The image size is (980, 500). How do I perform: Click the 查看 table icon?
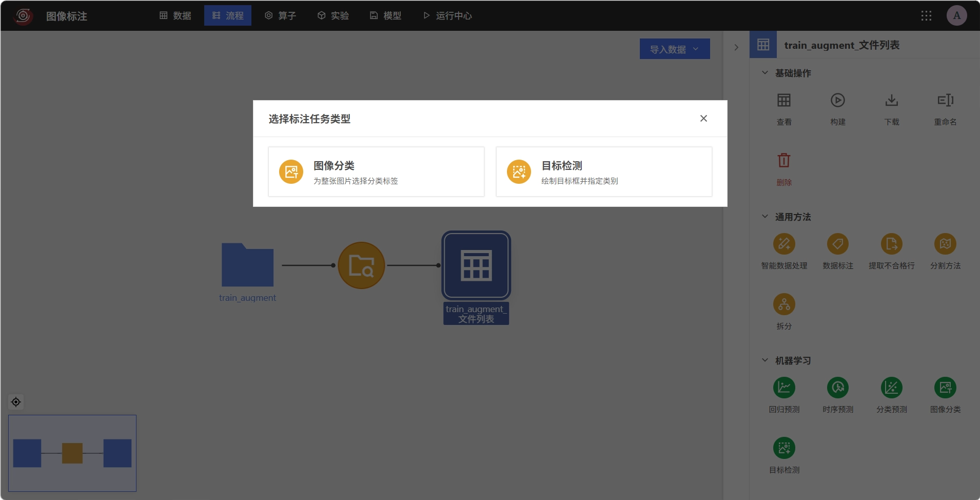[x=784, y=100]
